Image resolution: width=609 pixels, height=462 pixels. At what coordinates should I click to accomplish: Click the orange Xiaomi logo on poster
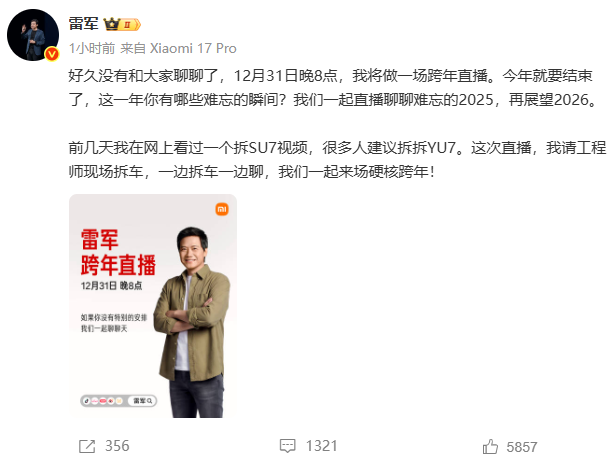tap(222, 209)
